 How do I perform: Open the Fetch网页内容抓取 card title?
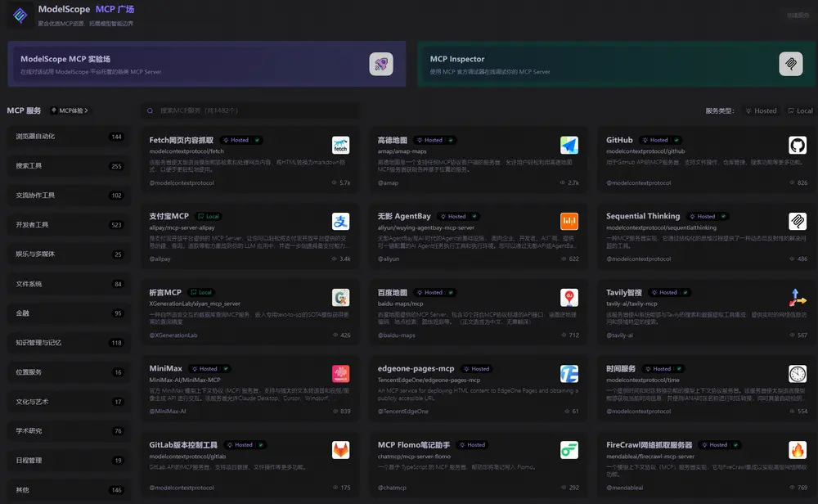[x=181, y=140]
